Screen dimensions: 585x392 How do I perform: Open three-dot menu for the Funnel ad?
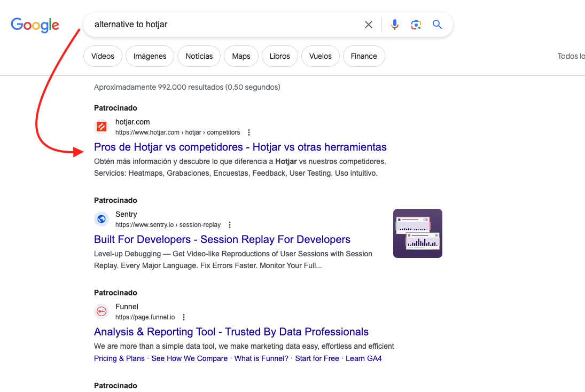[x=184, y=317]
